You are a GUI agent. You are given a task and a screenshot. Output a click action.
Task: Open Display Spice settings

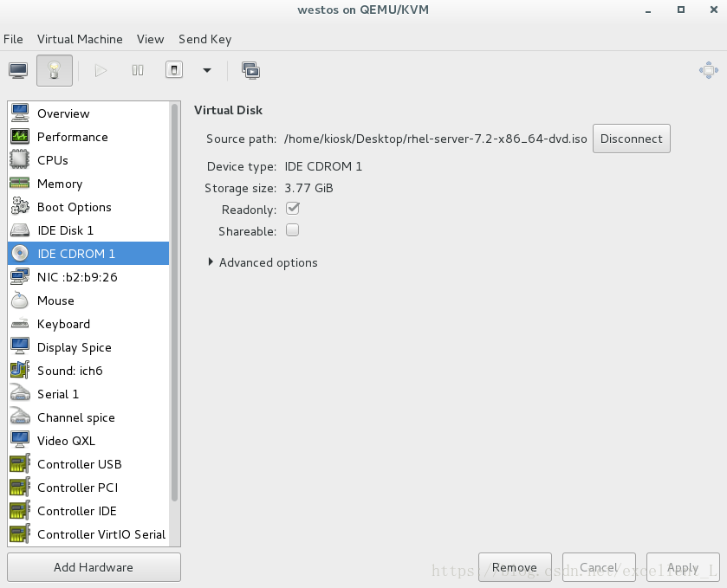(x=88, y=347)
